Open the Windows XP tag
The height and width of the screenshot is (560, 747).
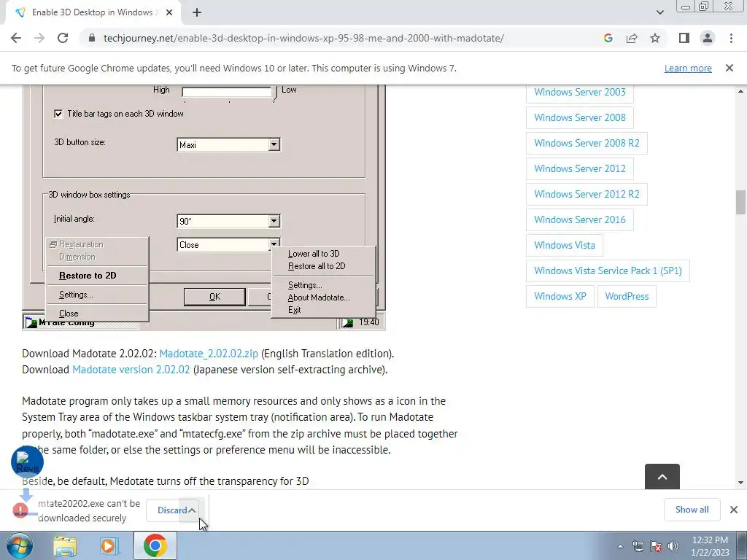[560, 296]
